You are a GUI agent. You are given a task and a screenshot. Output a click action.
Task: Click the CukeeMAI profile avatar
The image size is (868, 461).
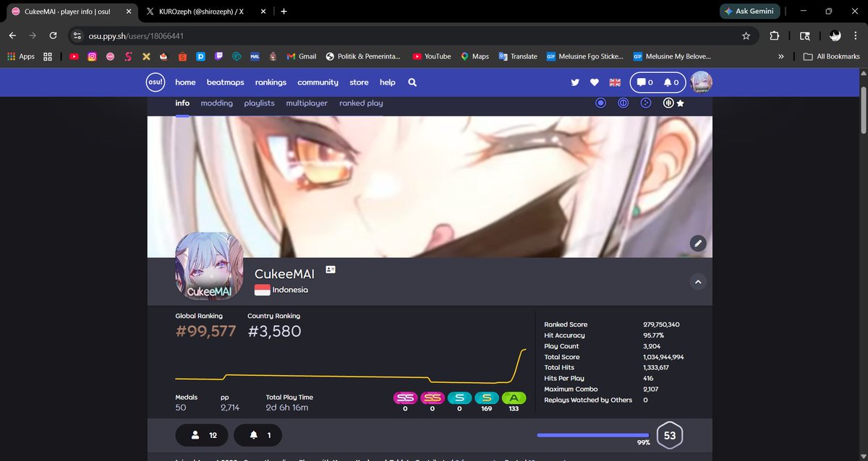tap(209, 266)
